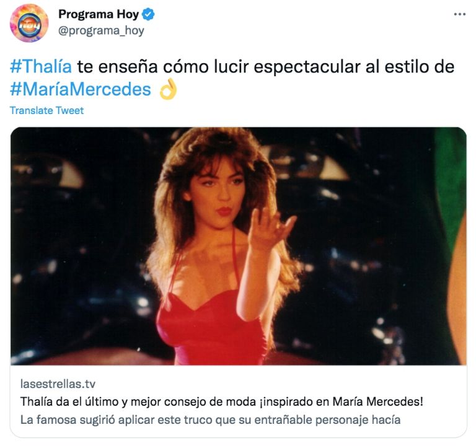Open the Programa Hoy profile avatar
The width and height of the screenshot is (476, 448).
pos(29,23)
